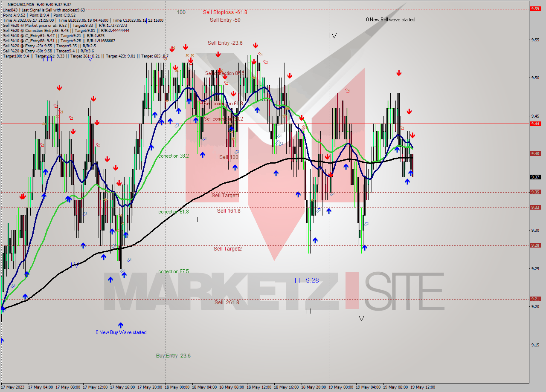Select the 'Sell Target2' label

coord(227,249)
